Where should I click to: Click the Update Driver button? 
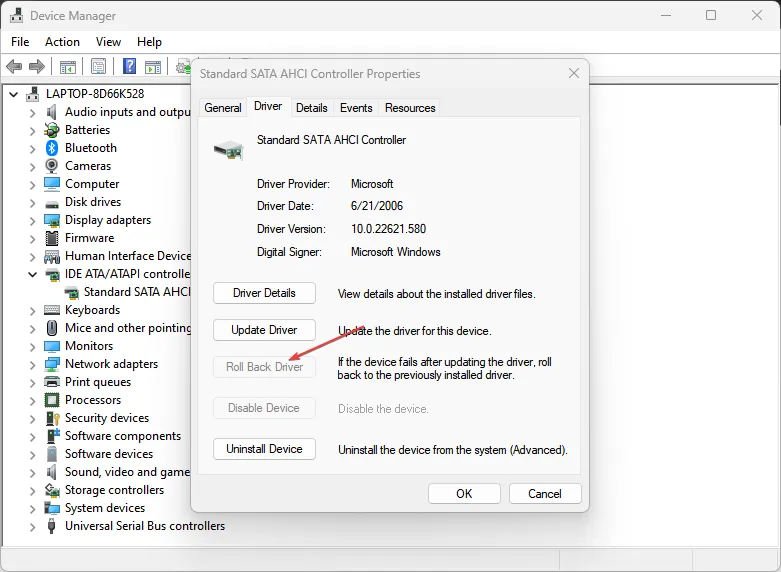pyautogui.click(x=264, y=330)
